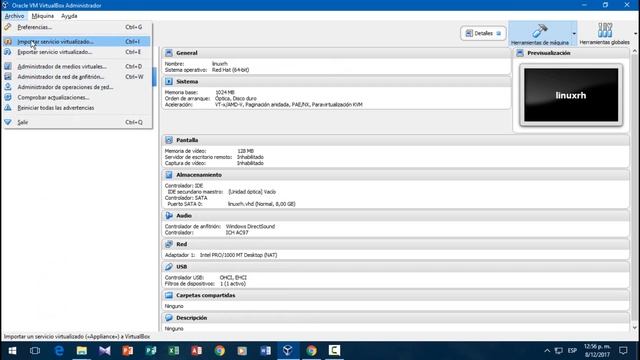Viewport: 640px width, 360px height.
Task: Choose Administrador de medios virtuales entry
Action: [77, 66]
